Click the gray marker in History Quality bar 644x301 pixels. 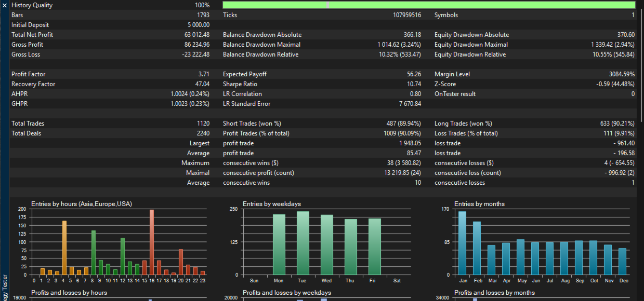click(x=327, y=5)
